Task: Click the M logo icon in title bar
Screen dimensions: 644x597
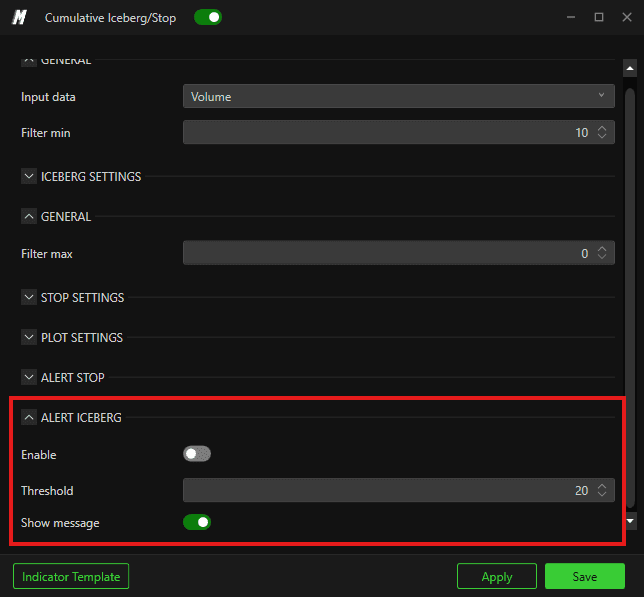Action: [x=19, y=18]
